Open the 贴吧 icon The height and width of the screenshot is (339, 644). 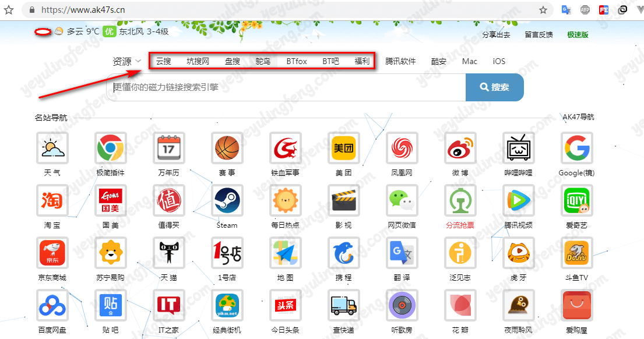pyautogui.click(x=111, y=305)
